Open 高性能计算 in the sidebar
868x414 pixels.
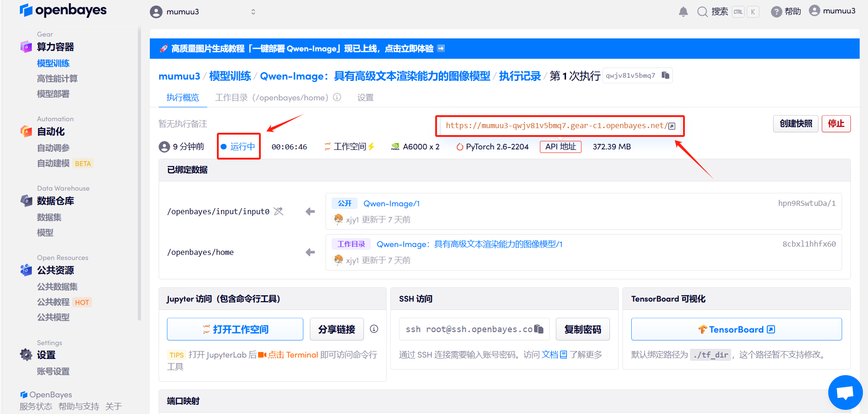coord(57,79)
